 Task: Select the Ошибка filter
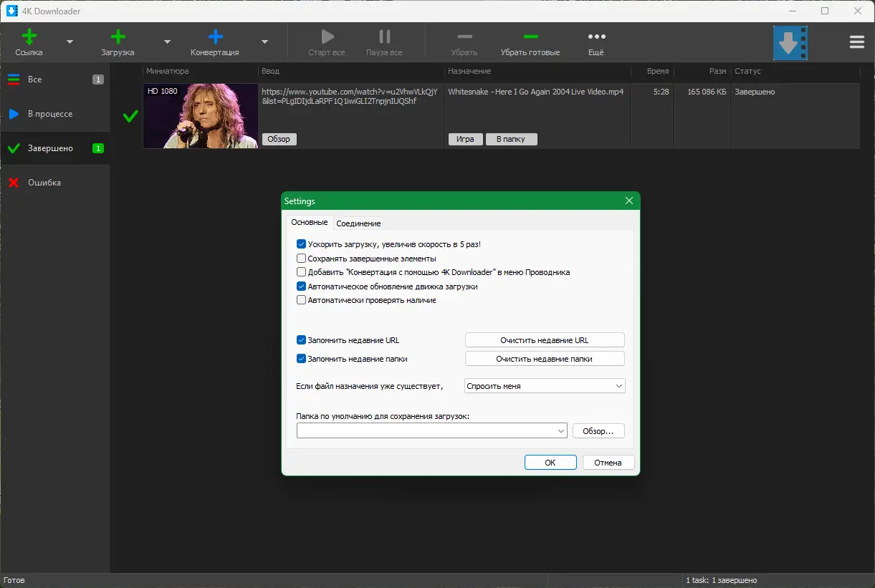[x=54, y=183]
